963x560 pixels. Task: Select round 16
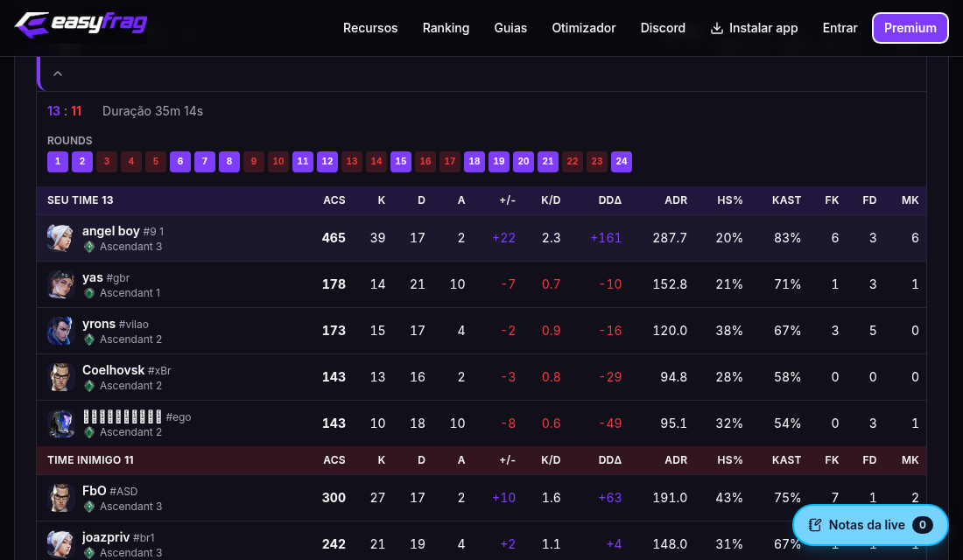[425, 162]
